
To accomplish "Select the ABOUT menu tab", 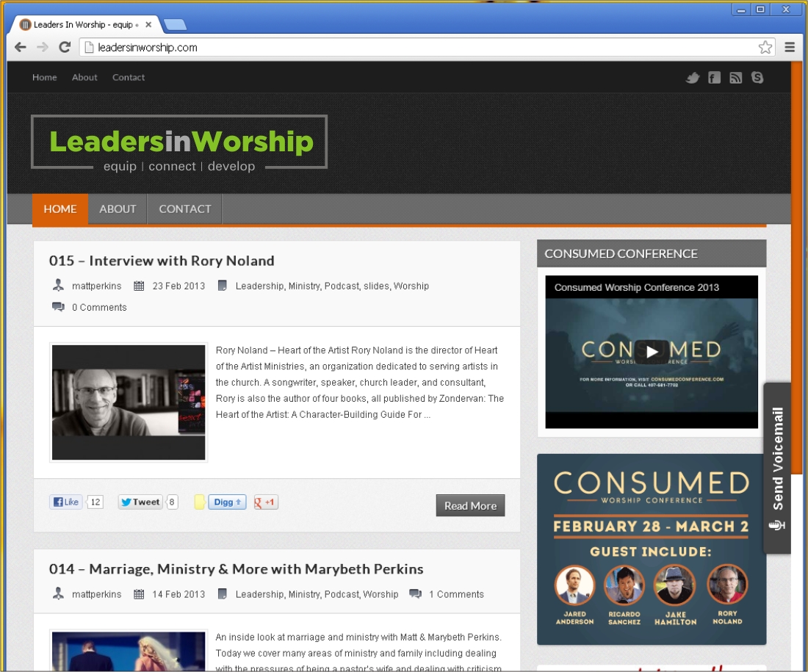I will click(x=118, y=209).
